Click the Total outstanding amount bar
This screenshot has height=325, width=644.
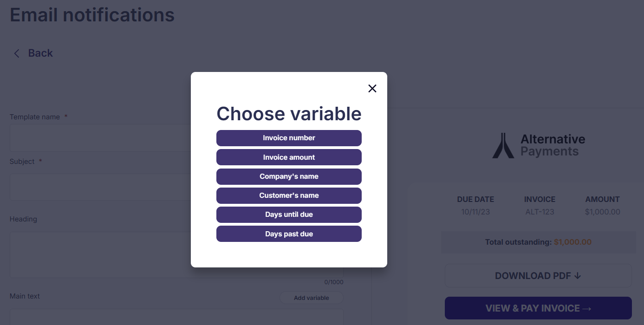pos(538,242)
